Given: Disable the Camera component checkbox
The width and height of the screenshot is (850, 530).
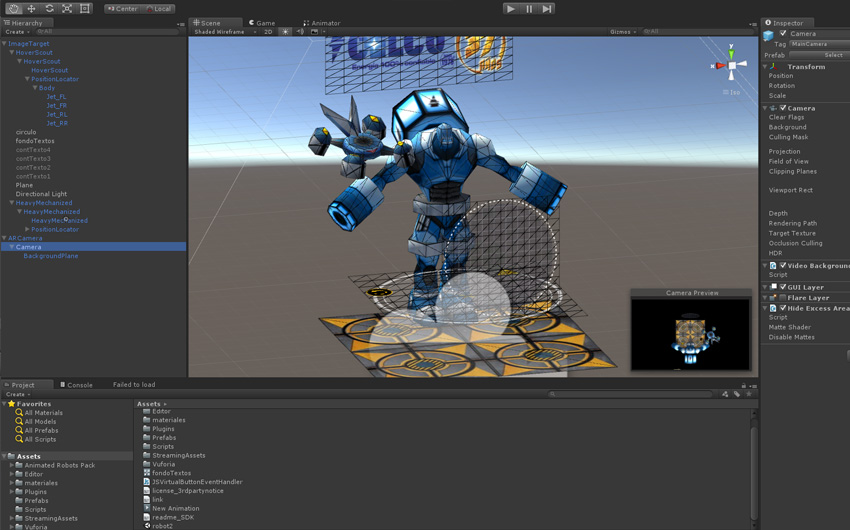Looking at the screenshot, I should 783,108.
